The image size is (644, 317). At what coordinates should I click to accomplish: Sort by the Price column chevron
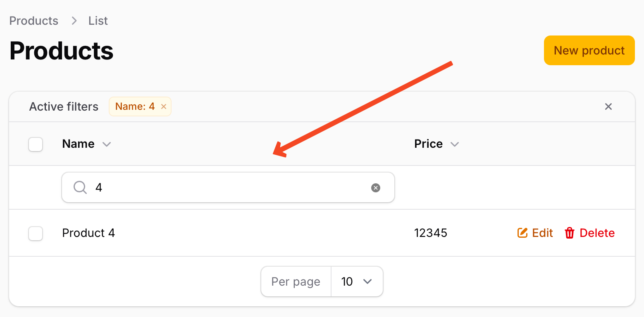455,144
